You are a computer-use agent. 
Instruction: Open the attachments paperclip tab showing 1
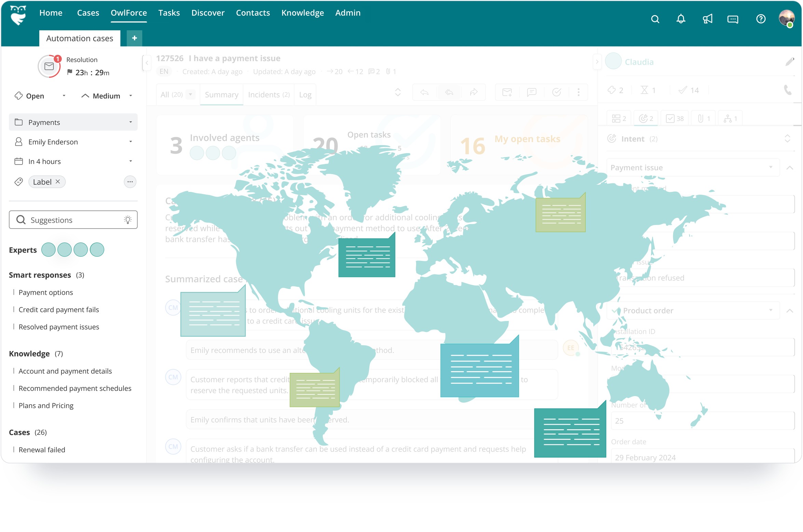click(703, 118)
